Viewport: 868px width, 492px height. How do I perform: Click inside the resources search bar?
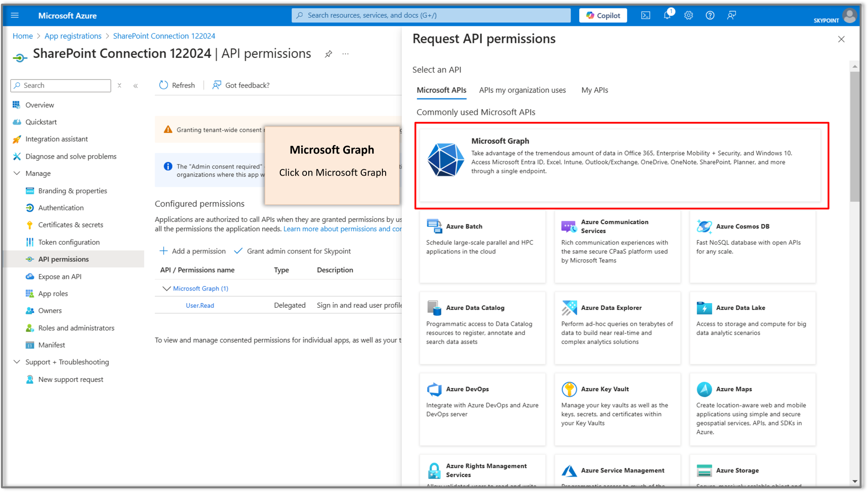[429, 15]
